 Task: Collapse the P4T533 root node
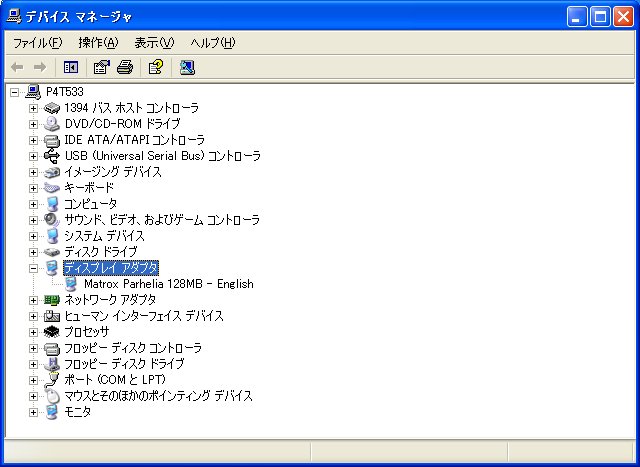point(15,92)
